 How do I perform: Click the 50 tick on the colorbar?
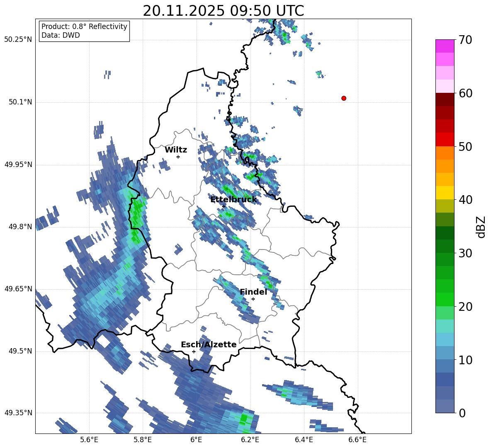(x=465, y=146)
